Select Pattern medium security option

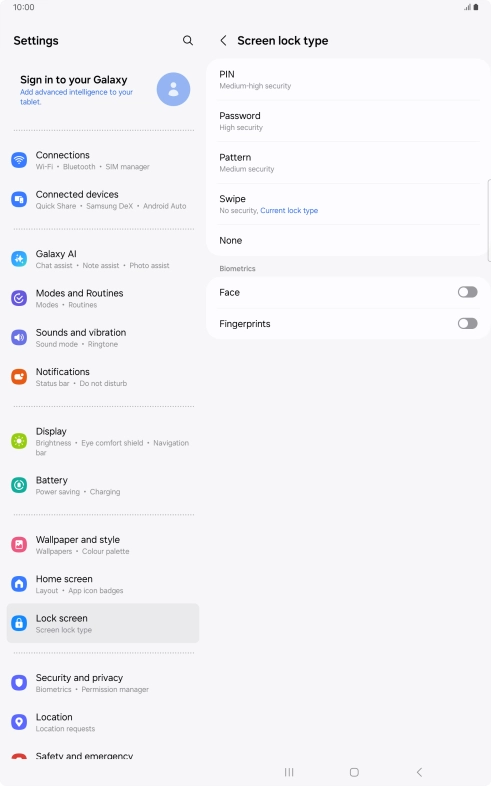(349, 163)
